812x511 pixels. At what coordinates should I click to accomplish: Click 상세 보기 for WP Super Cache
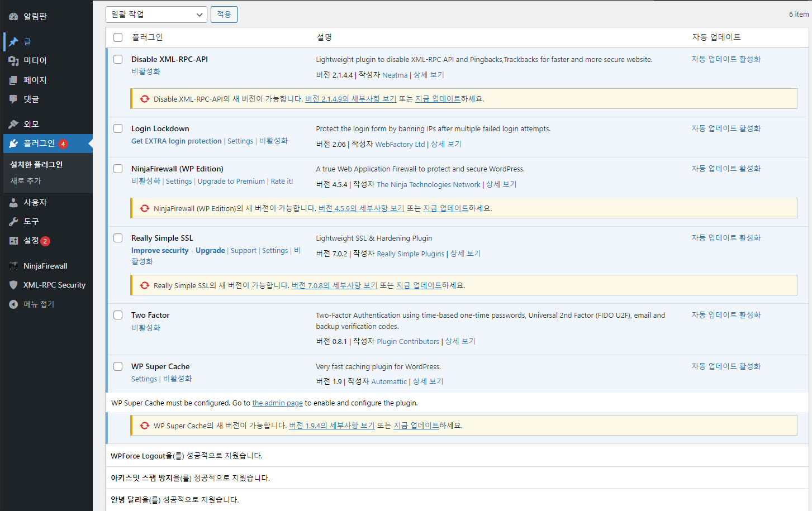pos(428,382)
